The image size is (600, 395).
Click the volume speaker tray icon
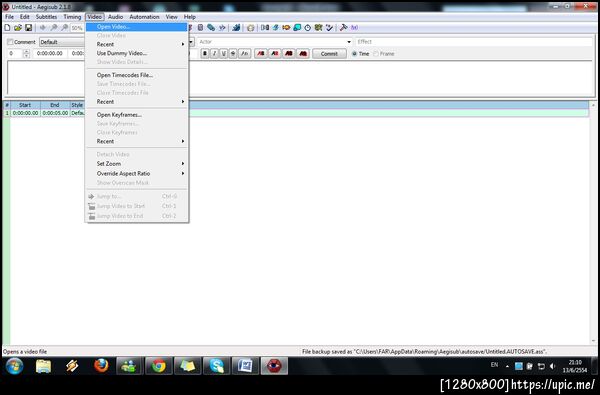pyautogui.click(x=552, y=366)
